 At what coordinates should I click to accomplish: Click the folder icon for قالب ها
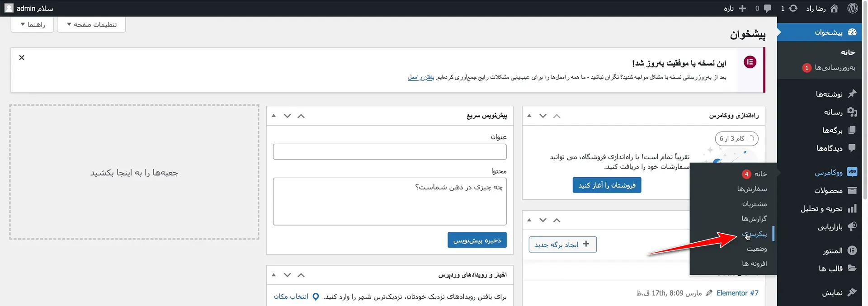click(x=852, y=268)
